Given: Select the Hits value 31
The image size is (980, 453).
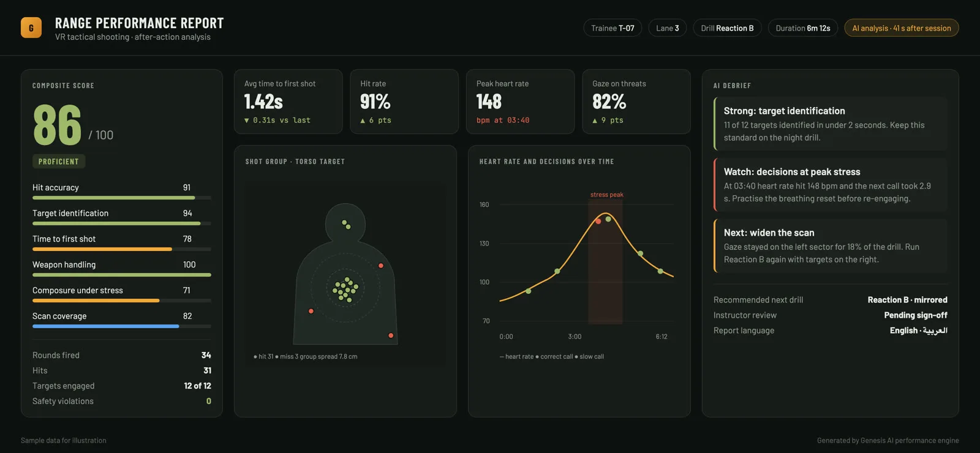Looking at the screenshot, I should [208, 370].
